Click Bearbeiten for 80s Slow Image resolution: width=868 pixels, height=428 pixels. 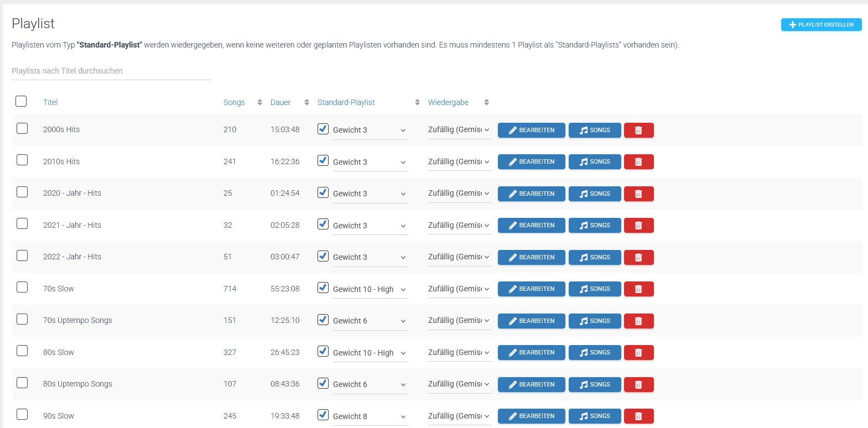[531, 353]
